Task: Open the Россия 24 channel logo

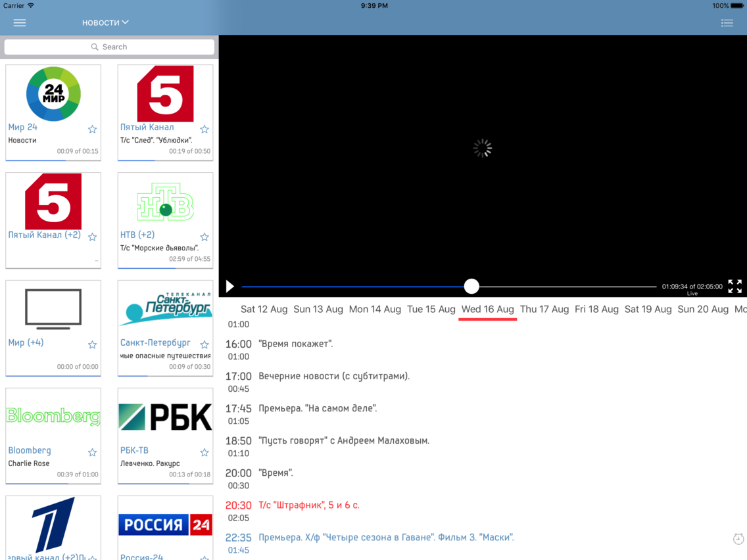Action: tap(165, 525)
